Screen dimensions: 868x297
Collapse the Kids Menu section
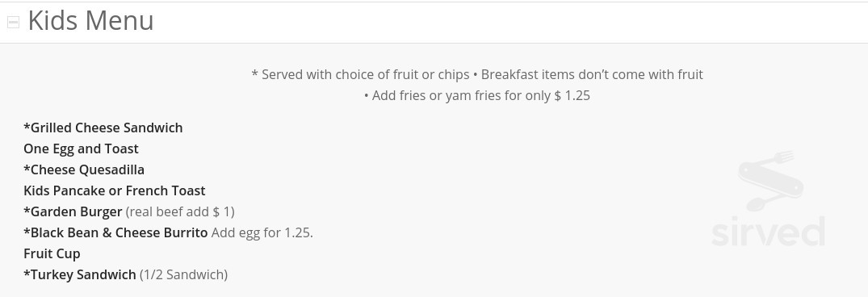[x=13, y=22]
